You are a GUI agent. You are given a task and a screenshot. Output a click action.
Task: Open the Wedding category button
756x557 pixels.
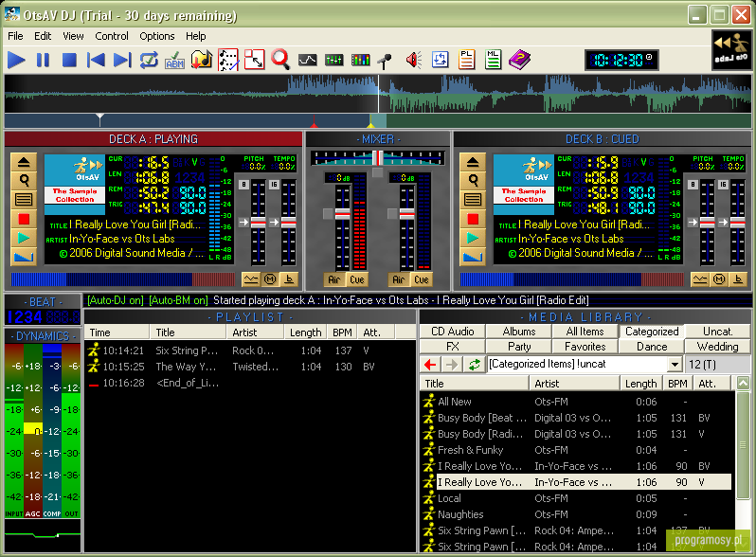[x=717, y=347]
